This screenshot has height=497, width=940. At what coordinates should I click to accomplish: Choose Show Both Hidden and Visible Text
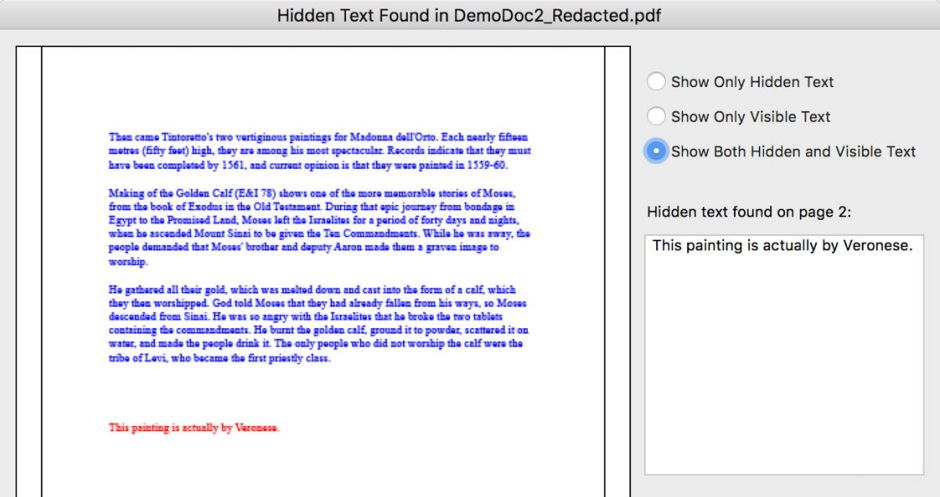657,151
